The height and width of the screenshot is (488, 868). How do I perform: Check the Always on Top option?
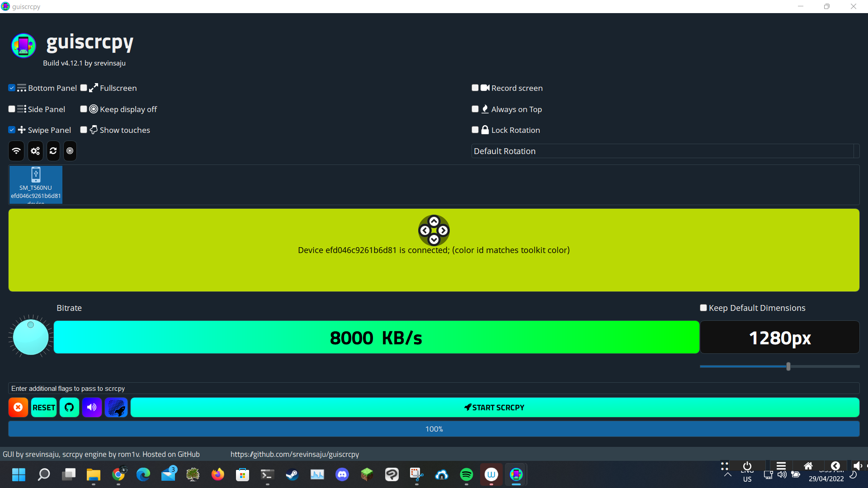pyautogui.click(x=475, y=109)
